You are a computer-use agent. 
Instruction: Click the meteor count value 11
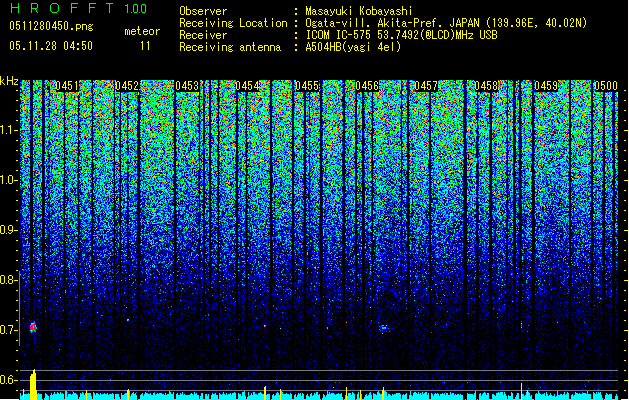point(145,46)
